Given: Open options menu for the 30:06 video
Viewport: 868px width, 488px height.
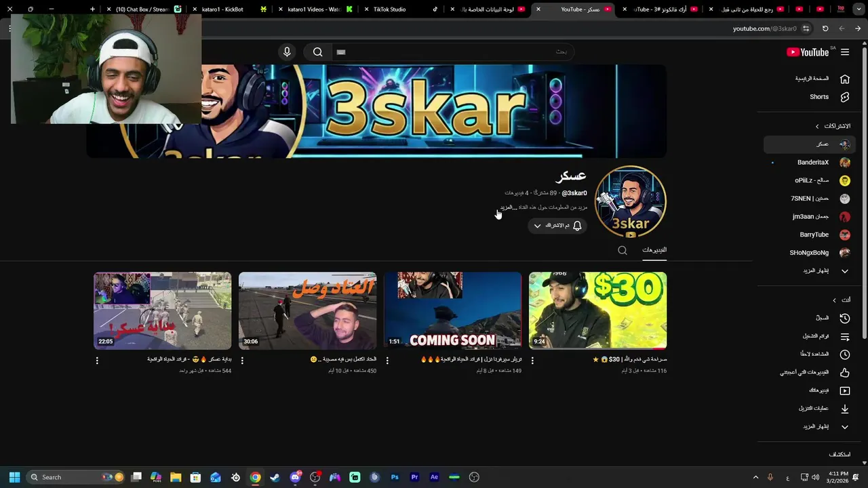Looking at the screenshot, I should click(242, 361).
